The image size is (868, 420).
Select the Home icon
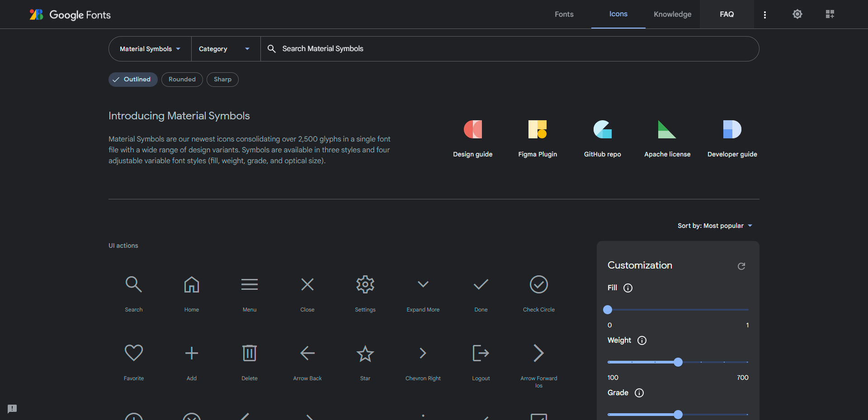coord(192,284)
